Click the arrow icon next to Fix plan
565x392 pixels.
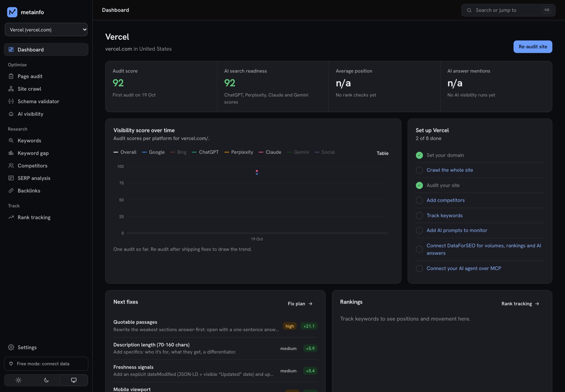coord(310,304)
